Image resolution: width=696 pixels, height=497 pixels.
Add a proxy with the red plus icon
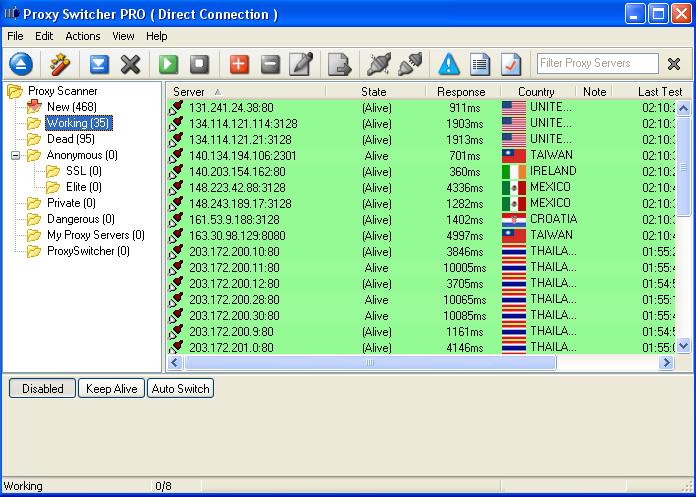coord(239,64)
